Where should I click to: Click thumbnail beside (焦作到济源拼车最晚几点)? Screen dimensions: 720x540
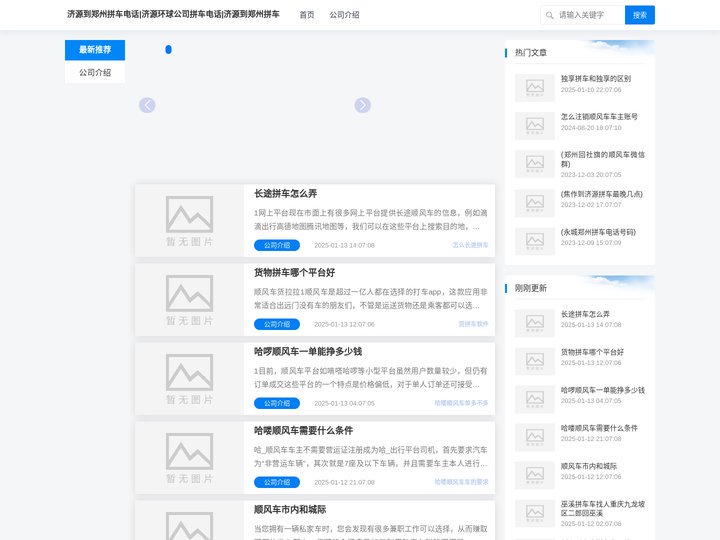[534, 203]
